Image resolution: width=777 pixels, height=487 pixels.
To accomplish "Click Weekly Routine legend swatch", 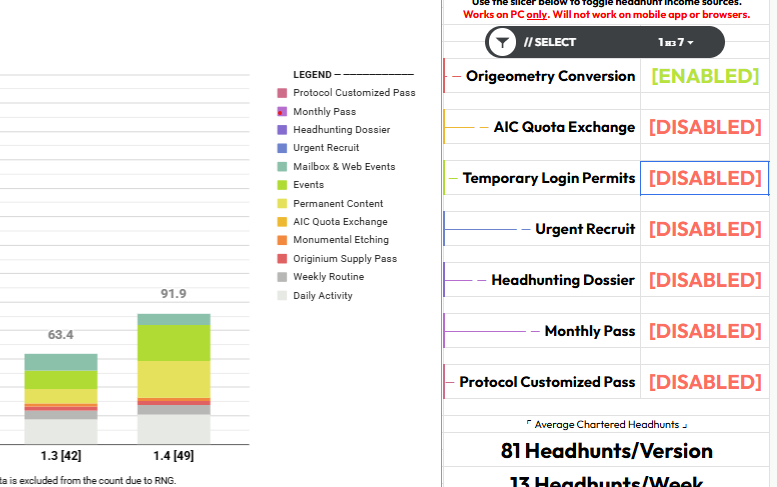I will 282,277.
